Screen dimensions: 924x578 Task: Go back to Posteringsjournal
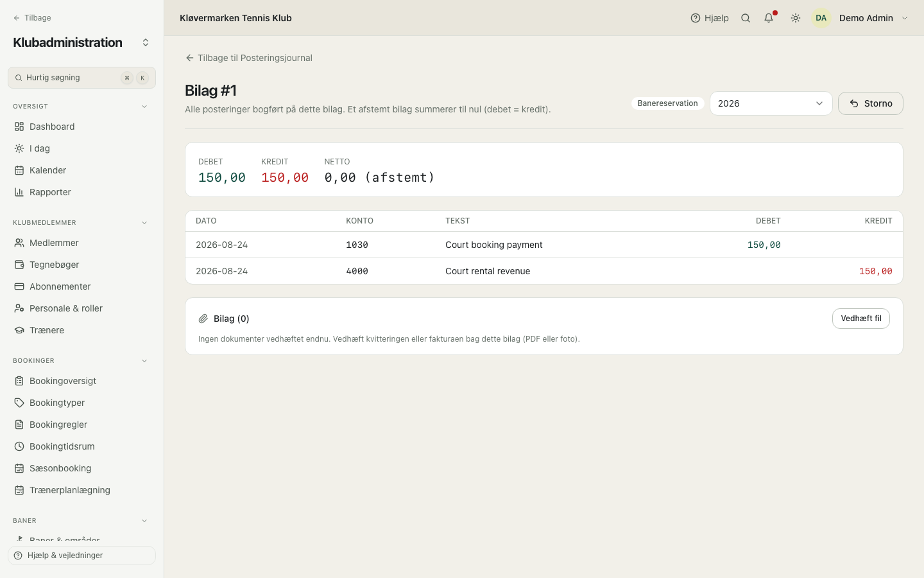tap(249, 58)
